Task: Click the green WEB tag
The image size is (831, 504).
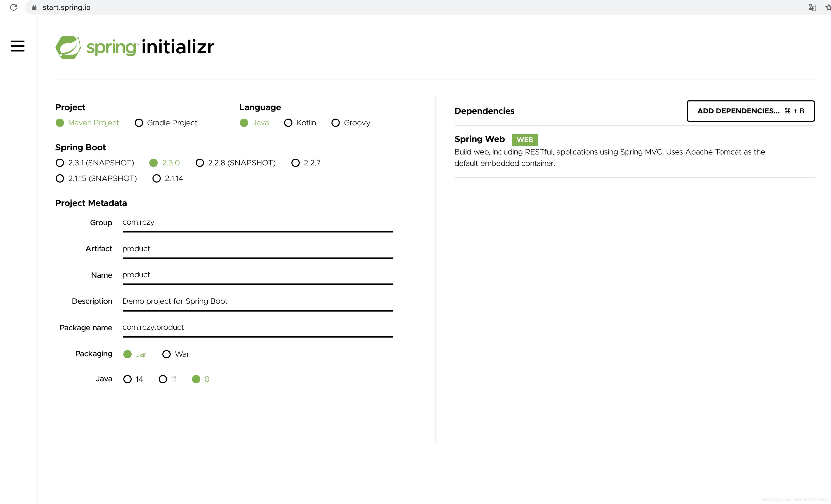Action: click(525, 139)
